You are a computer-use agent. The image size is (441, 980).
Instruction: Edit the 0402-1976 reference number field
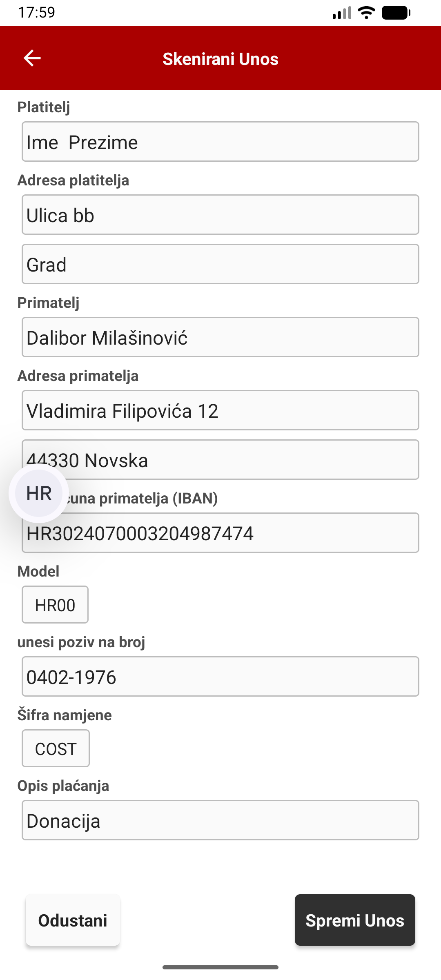(220, 677)
